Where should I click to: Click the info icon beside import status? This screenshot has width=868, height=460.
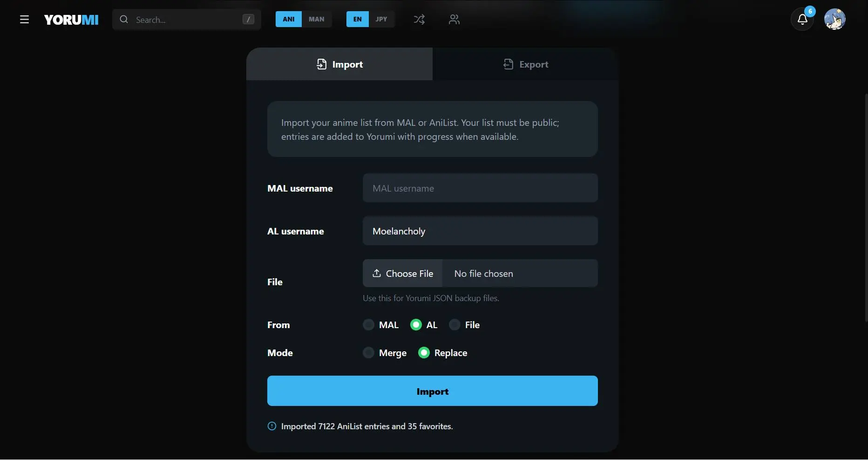pyautogui.click(x=272, y=426)
